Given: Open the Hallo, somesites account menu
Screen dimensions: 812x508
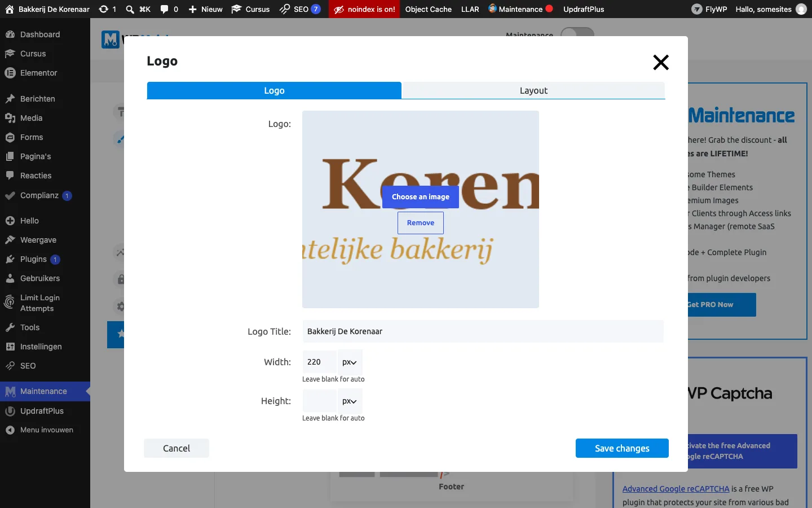Looking at the screenshot, I should click(x=771, y=9).
